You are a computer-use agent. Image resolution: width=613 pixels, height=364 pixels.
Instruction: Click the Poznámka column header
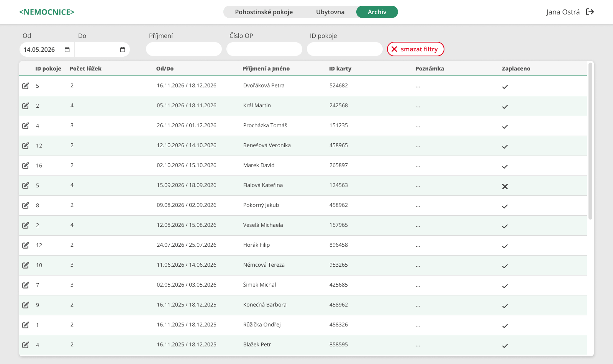coord(430,69)
